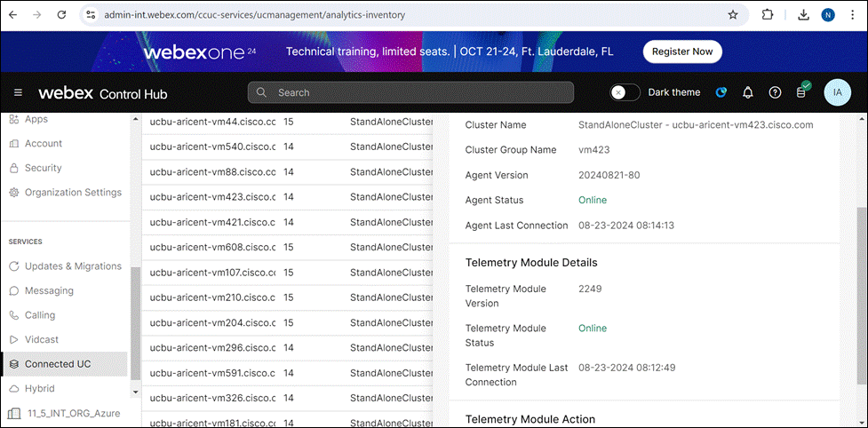The image size is (868, 428).
Task: Go back using browser back arrow
Action: 12,15
